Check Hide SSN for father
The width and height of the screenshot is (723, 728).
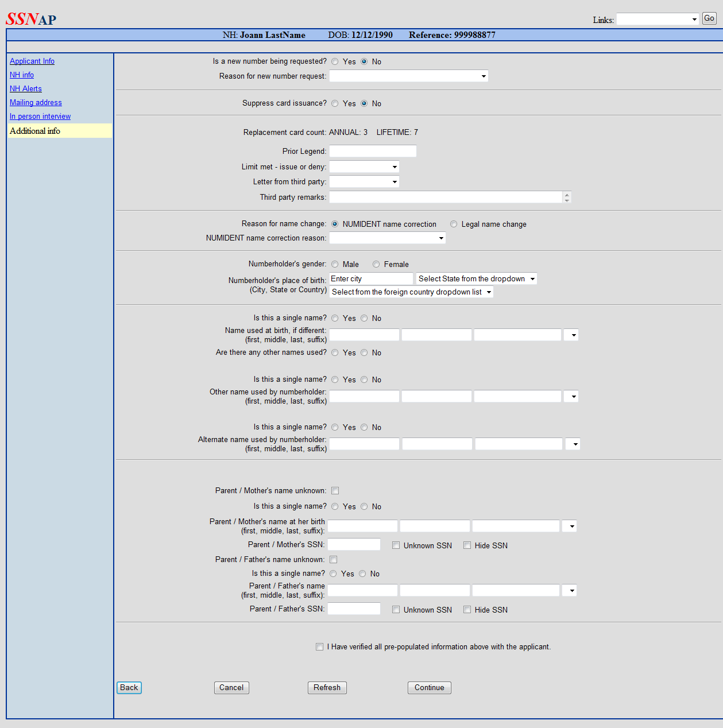point(467,610)
